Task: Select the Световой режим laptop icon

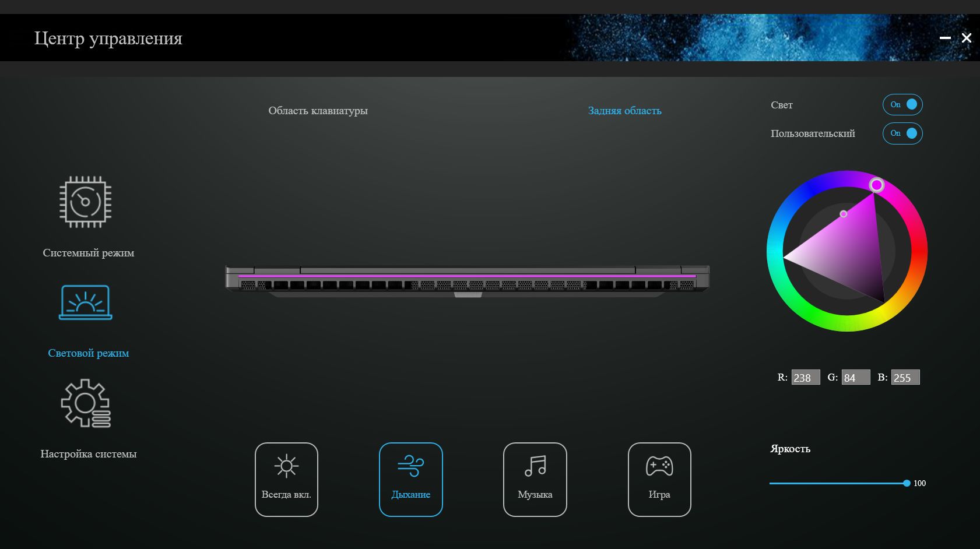Action: pyautogui.click(x=86, y=302)
